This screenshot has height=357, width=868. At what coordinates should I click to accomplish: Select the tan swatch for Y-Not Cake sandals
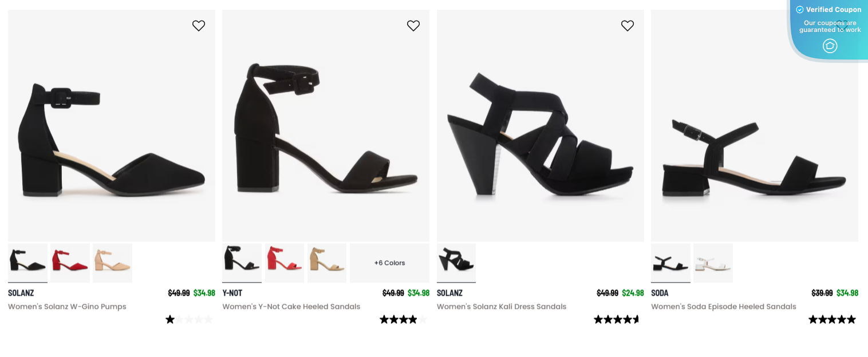coord(327,263)
